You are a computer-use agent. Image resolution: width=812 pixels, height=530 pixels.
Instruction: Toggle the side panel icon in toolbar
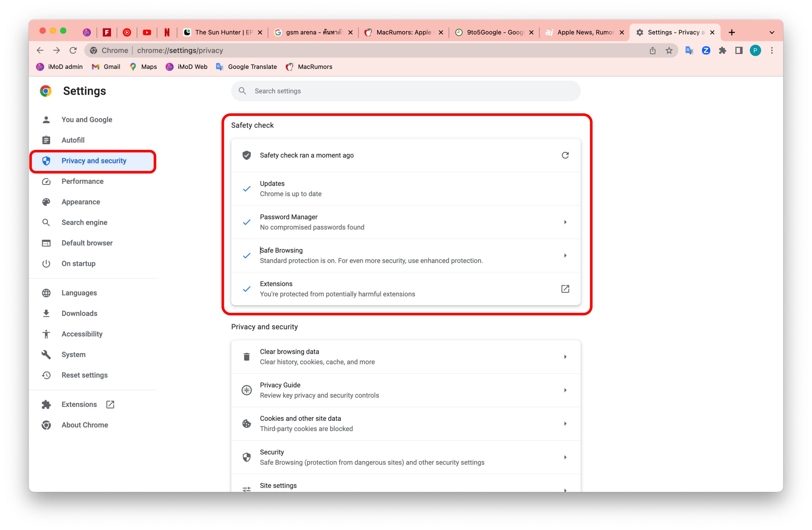739,50
